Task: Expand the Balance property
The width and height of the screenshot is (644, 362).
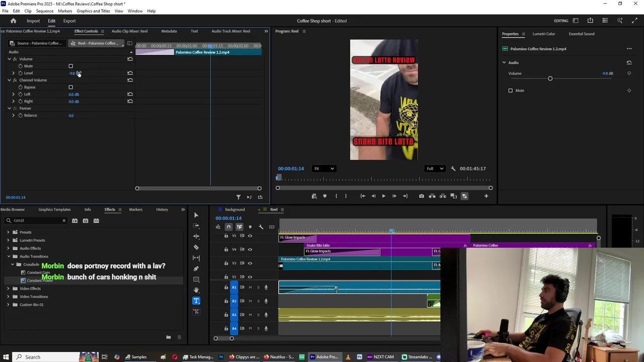Action: pyautogui.click(x=13, y=115)
